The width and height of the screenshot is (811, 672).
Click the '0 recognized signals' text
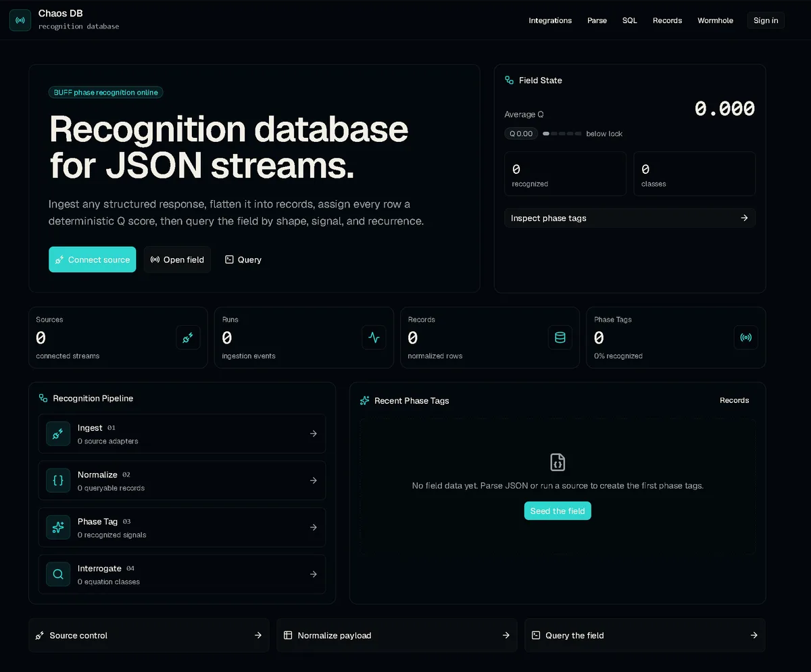pyautogui.click(x=112, y=535)
